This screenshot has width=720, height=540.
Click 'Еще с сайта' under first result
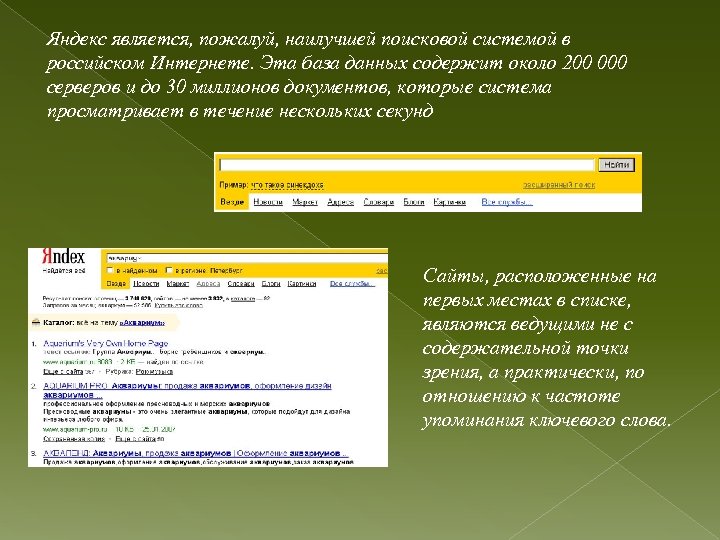(x=63, y=371)
